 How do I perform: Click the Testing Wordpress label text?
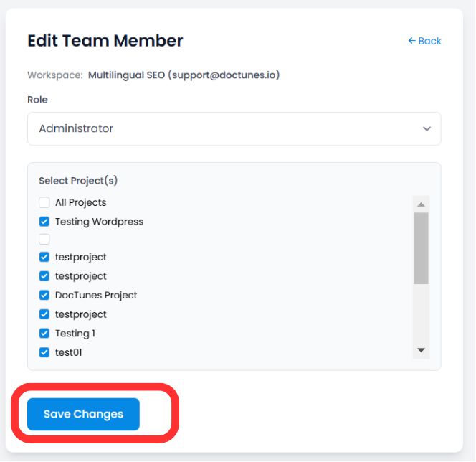[99, 222]
